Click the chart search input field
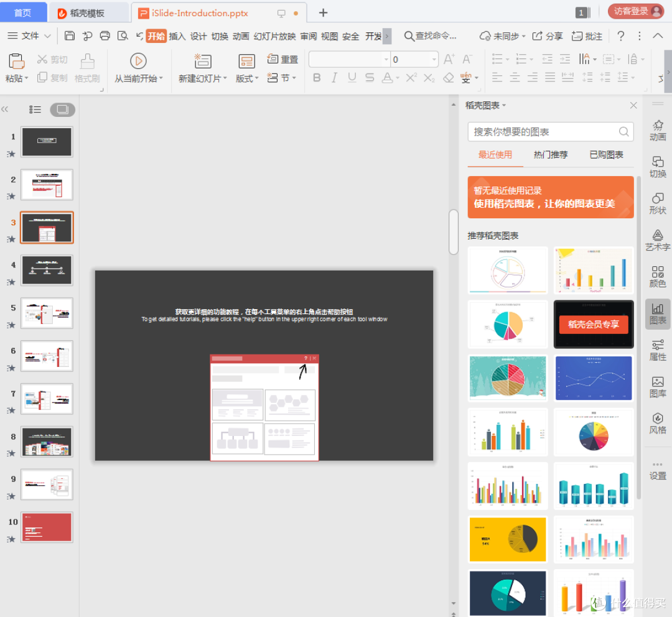The width and height of the screenshot is (672, 617). tap(550, 131)
